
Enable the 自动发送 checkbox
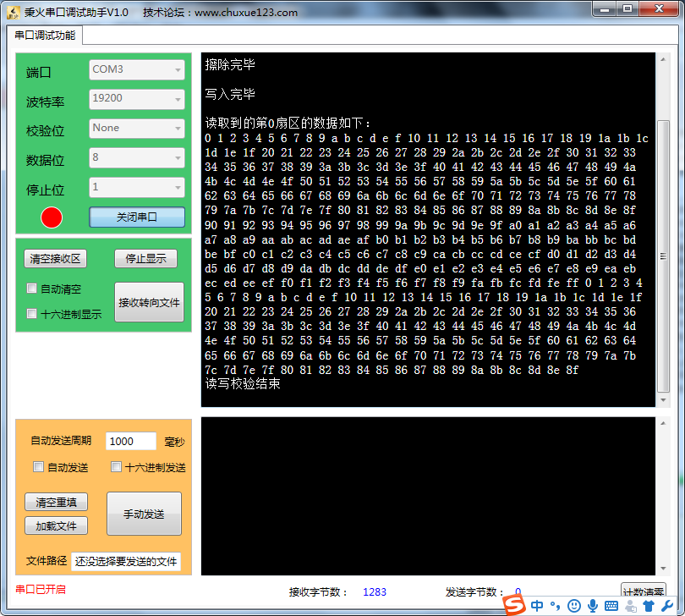(38, 466)
